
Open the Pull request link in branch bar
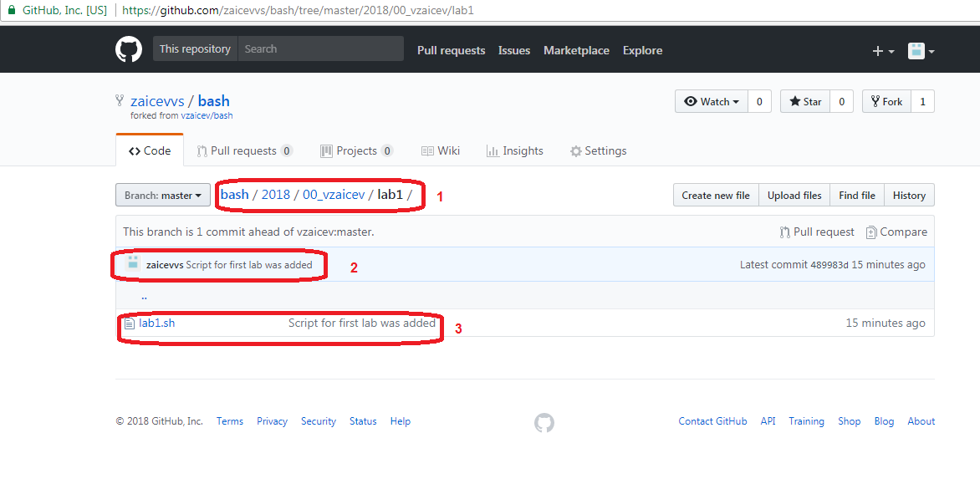point(817,232)
